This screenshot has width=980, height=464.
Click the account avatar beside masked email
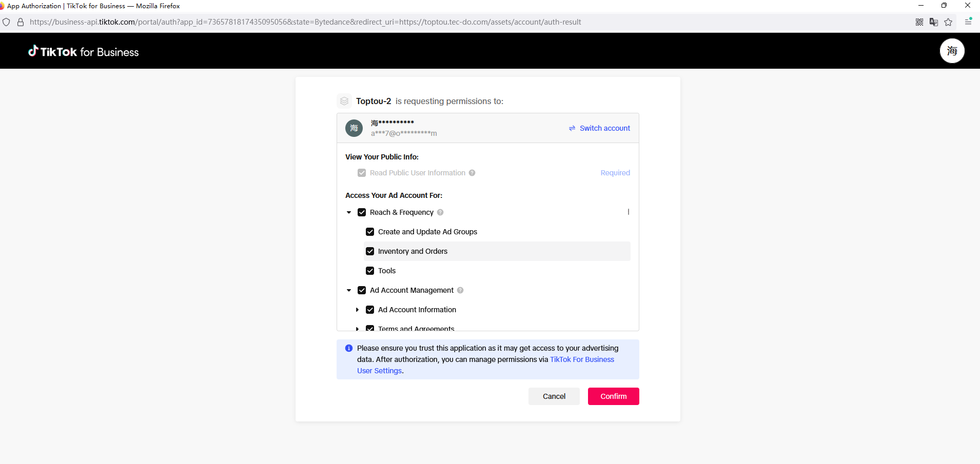pos(354,128)
